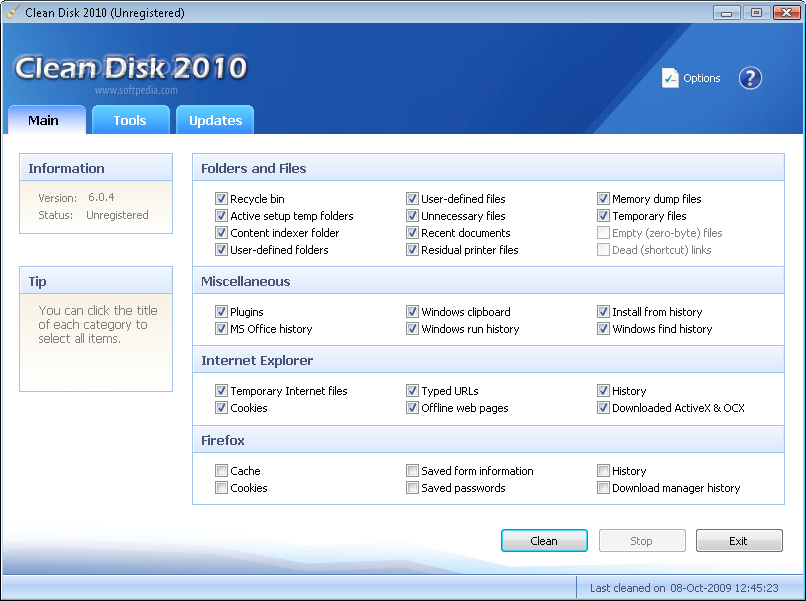The image size is (806, 601).
Task: Disable Content indexer folder option
Action: [x=221, y=232]
